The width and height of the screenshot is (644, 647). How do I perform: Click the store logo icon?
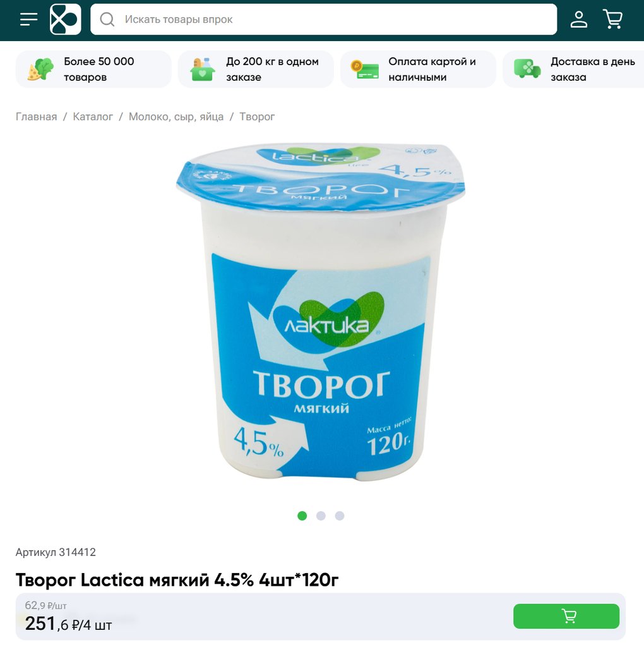tap(66, 20)
